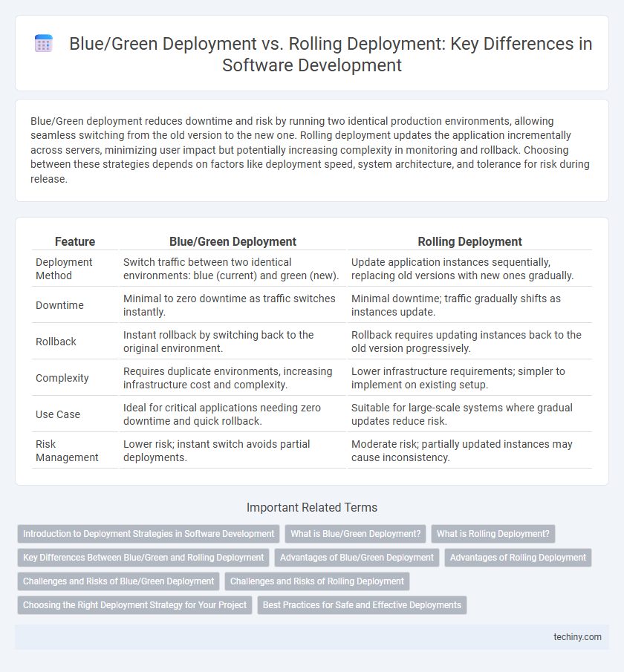The height and width of the screenshot is (672, 624).
Task: Select the 'Deployment Method' row label
Action: pyautogui.click(x=64, y=269)
